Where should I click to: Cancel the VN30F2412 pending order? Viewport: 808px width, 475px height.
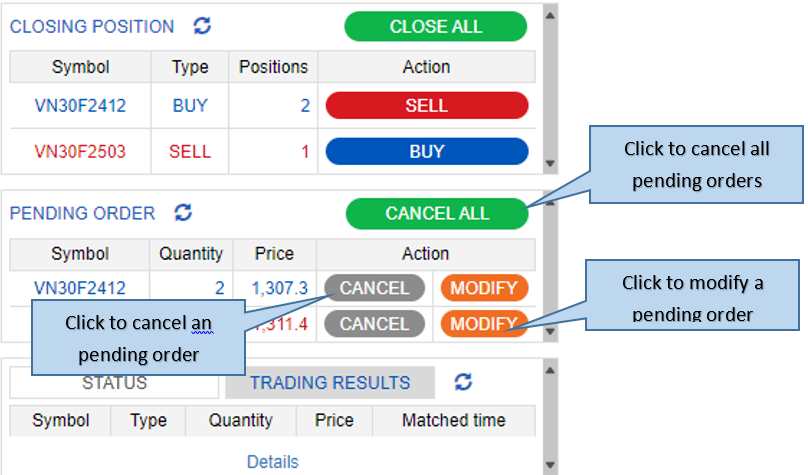pos(374,288)
